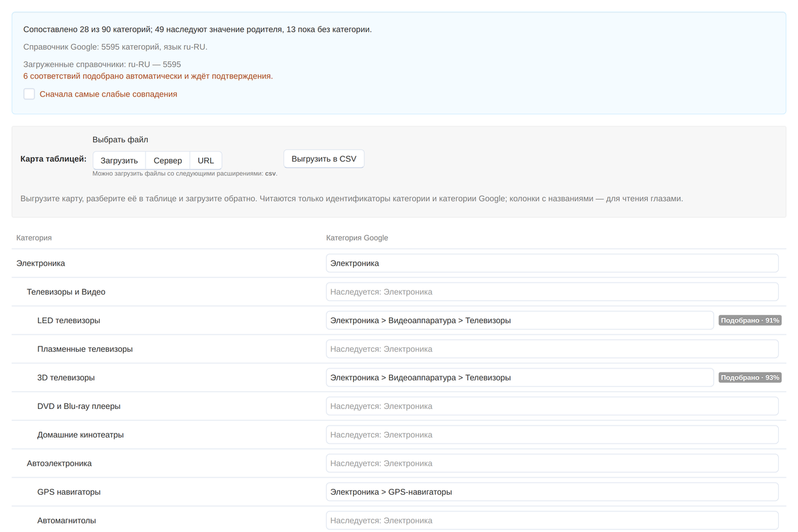Enable the weakest matches first checkbox
The height and width of the screenshot is (532, 798).
click(29, 94)
